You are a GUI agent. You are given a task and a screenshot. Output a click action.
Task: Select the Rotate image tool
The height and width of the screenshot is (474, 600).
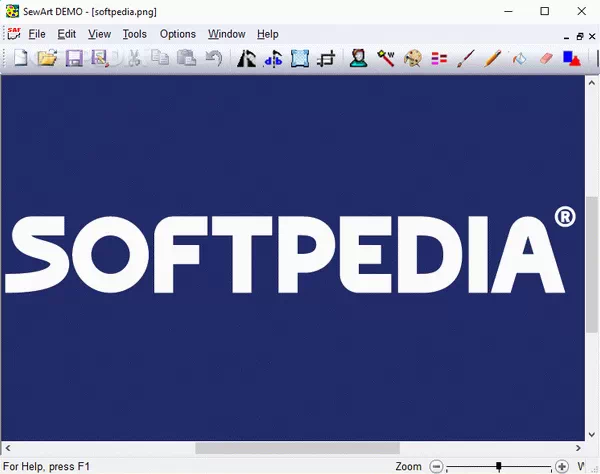[246, 59]
